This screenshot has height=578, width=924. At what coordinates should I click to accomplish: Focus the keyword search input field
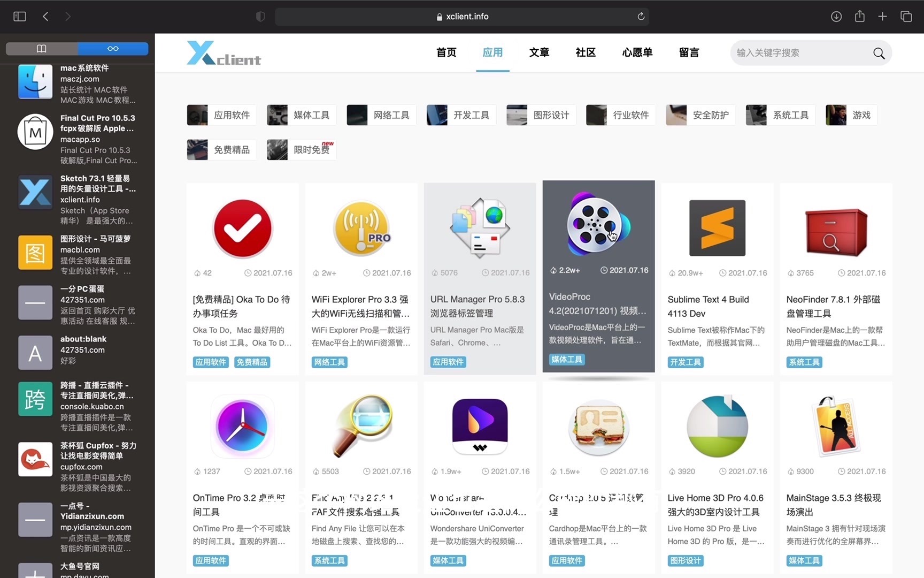801,53
